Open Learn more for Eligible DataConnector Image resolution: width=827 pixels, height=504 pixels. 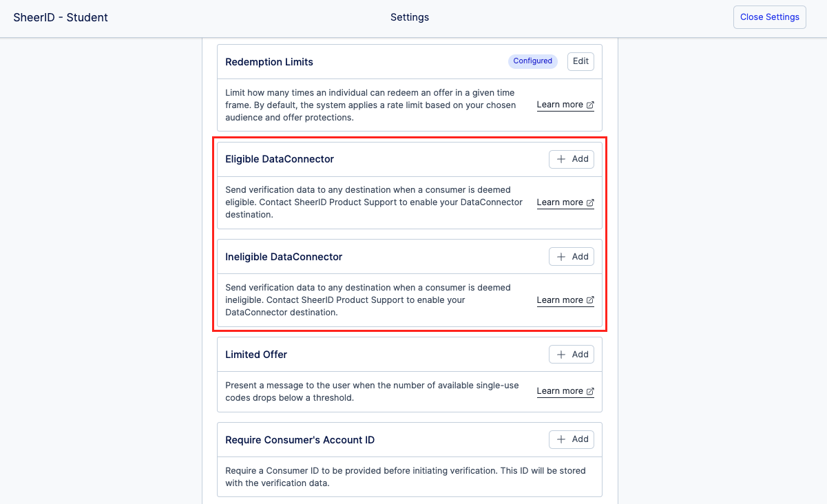point(560,202)
